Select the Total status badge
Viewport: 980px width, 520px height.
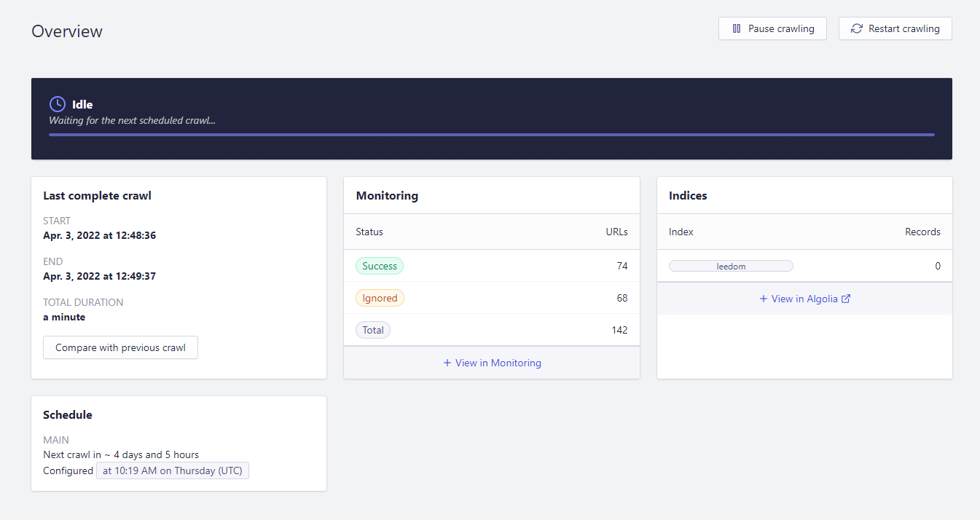click(x=372, y=329)
